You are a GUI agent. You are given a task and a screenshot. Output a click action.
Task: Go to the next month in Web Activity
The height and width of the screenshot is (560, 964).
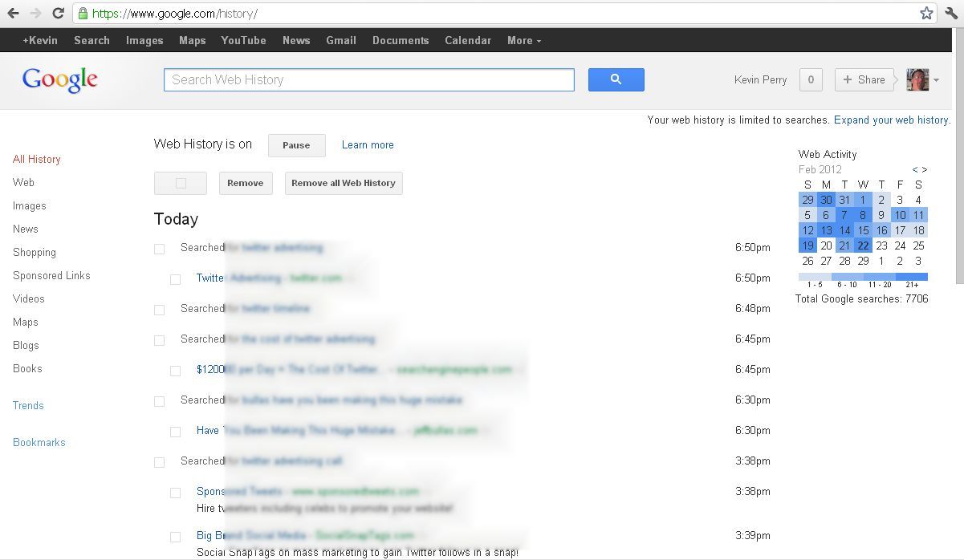click(x=925, y=169)
